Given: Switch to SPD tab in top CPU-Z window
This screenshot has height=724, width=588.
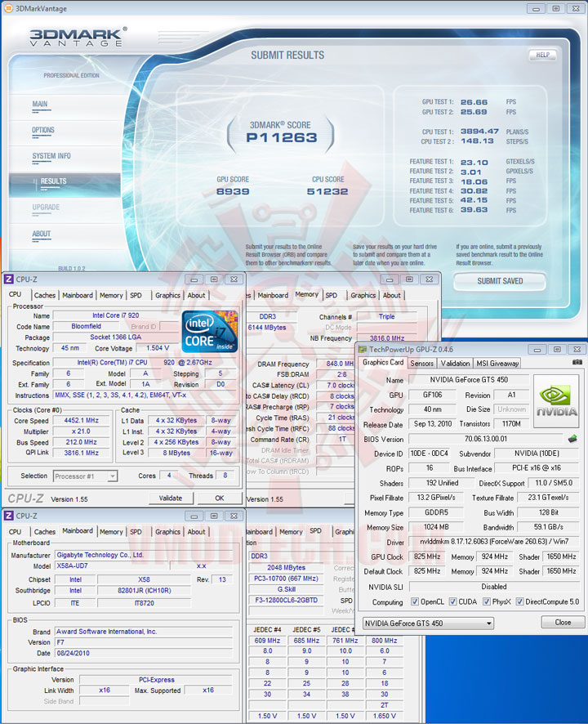Looking at the screenshot, I should (136, 296).
